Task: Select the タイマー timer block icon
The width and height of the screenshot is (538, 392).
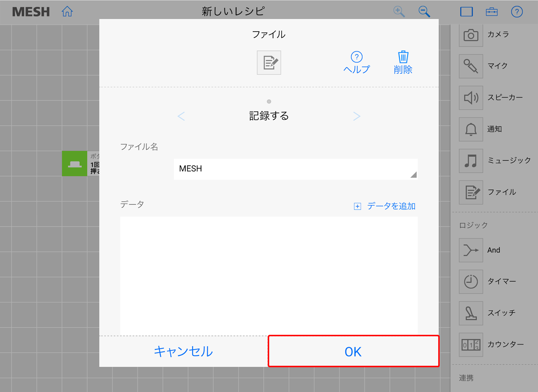Action: [x=471, y=282]
